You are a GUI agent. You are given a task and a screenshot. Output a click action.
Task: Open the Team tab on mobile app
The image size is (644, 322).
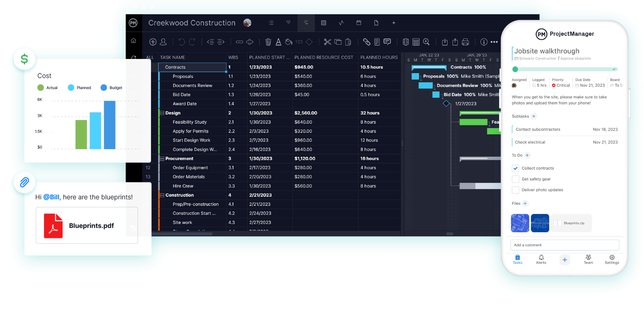(x=588, y=259)
